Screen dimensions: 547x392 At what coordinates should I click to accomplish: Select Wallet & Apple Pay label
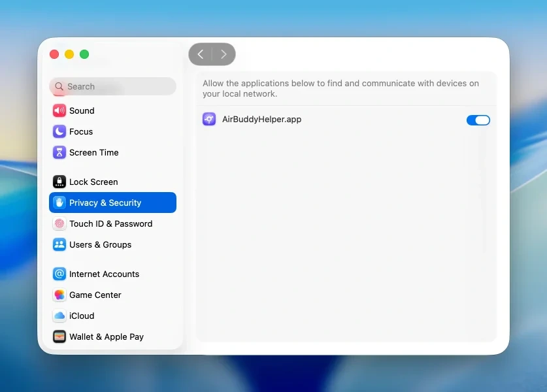(107, 336)
